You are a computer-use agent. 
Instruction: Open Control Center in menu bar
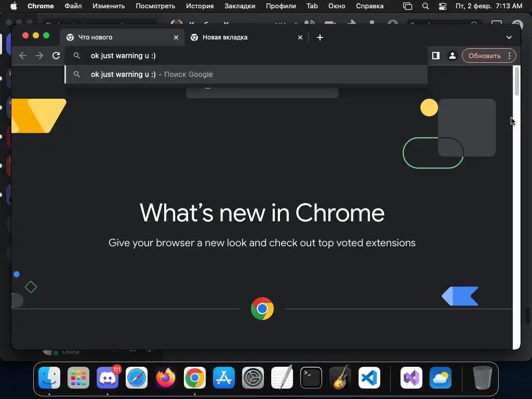point(443,6)
